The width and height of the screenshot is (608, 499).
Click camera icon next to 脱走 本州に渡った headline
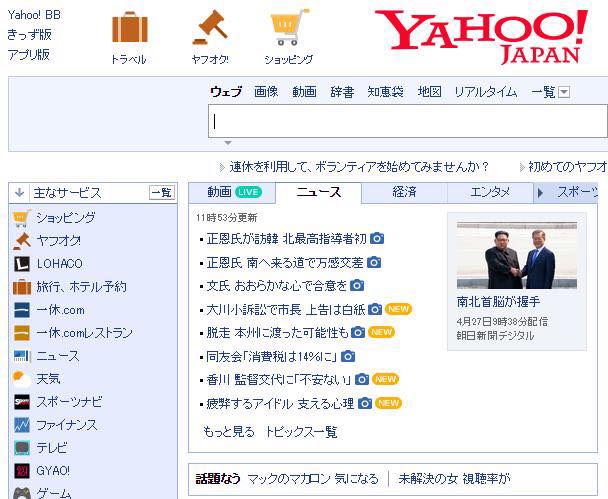[x=358, y=332]
